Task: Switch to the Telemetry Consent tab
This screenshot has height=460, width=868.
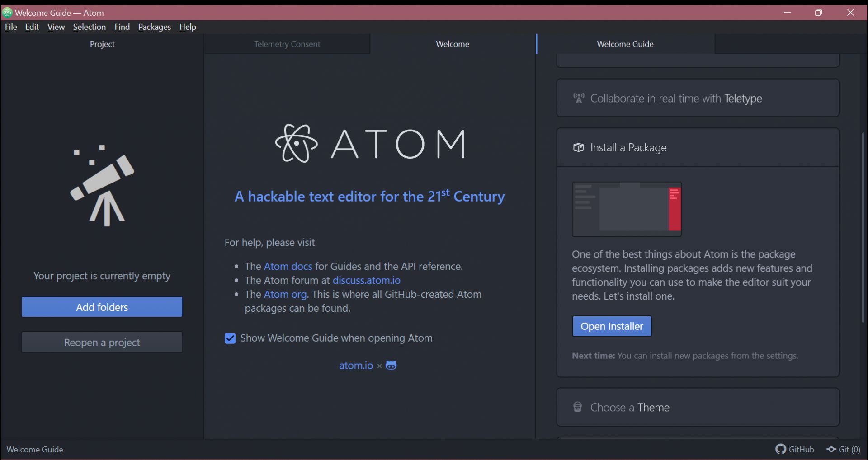Action: [x=287, y=44]
